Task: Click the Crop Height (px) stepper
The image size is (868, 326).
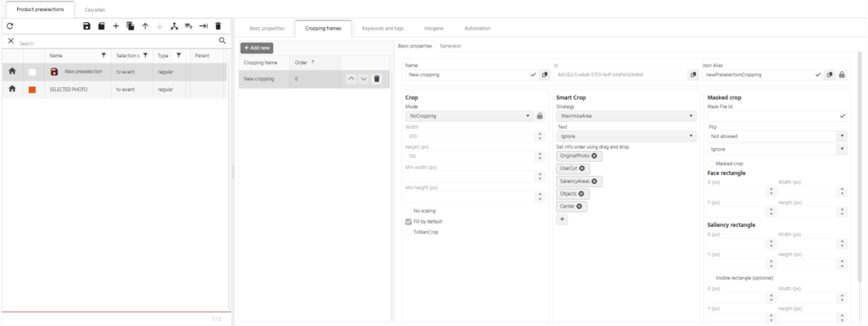Action: [541, 157]
